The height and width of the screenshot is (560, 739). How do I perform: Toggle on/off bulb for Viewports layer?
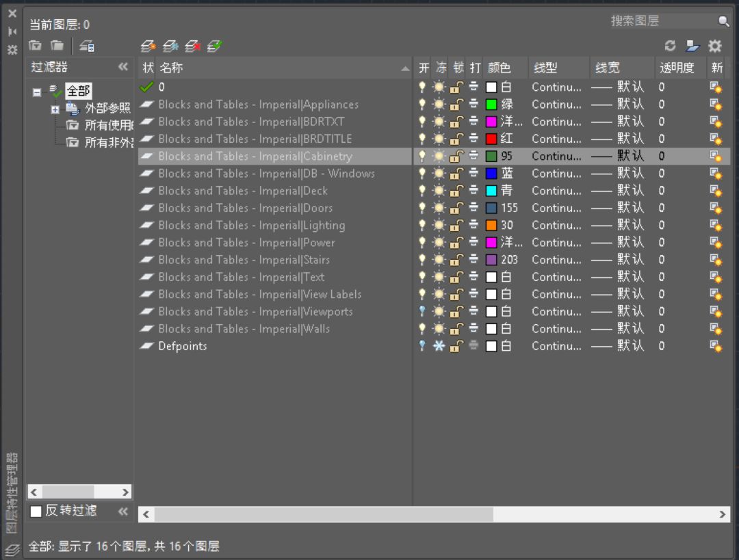(x=422, y=311)
